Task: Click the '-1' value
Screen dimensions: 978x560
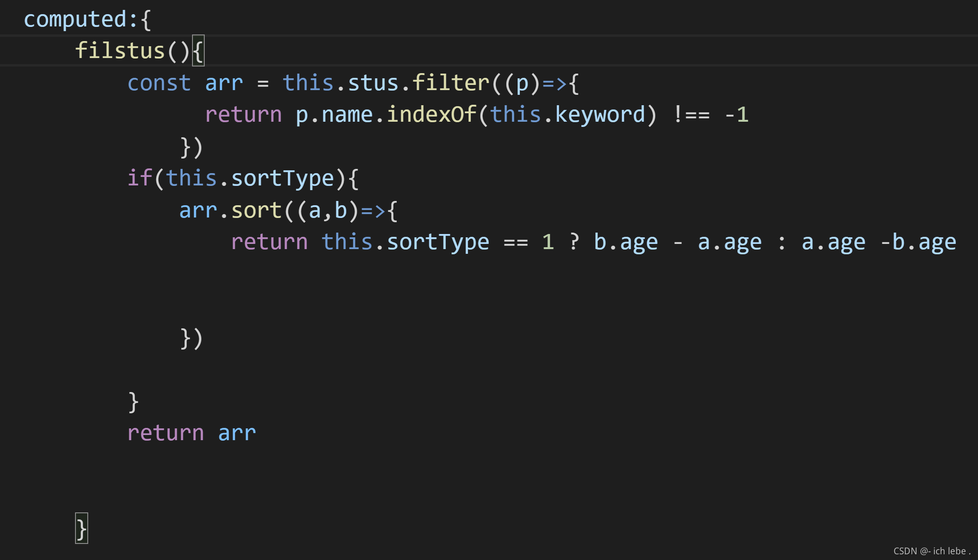Action: tap(736, 115)
